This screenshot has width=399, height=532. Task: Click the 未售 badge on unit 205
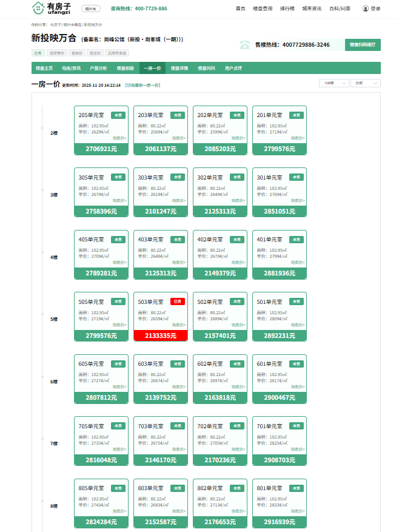pyautogui.click(x=118, y=115)
